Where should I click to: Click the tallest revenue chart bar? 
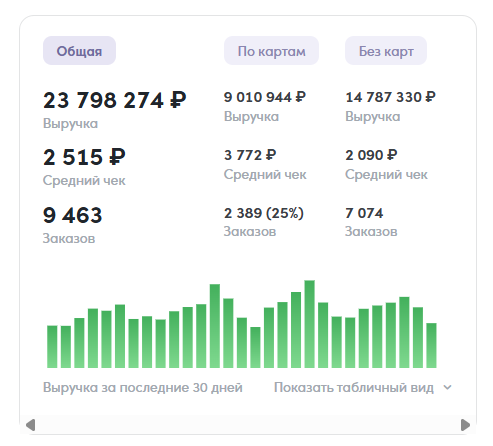click(x=310, y=324)
